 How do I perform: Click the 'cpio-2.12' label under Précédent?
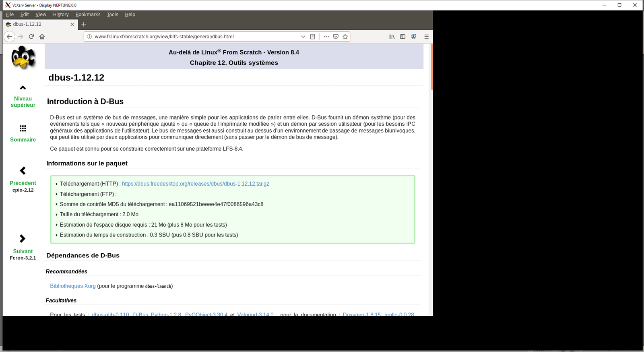[x=23, y=190]
